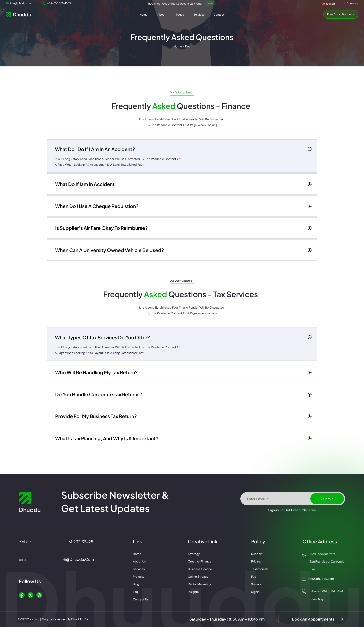Click the Free Consultation button

[340, 14]
